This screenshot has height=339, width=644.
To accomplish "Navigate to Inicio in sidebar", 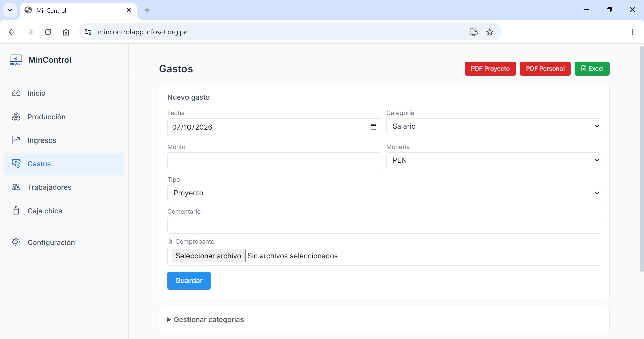I will point(64,93).
